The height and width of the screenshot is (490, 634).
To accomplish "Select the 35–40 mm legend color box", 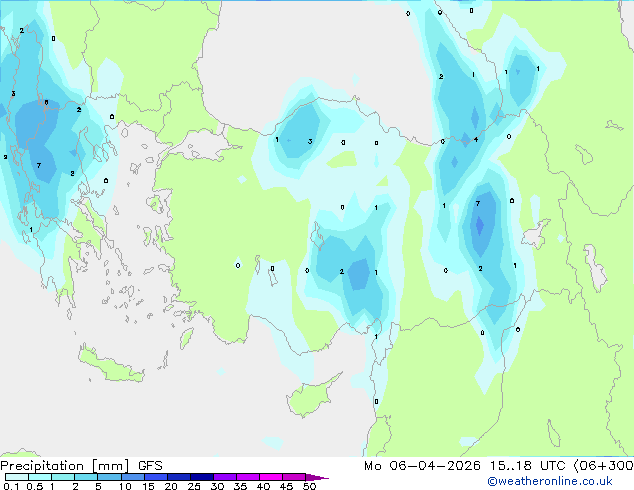I will point(248,477).
